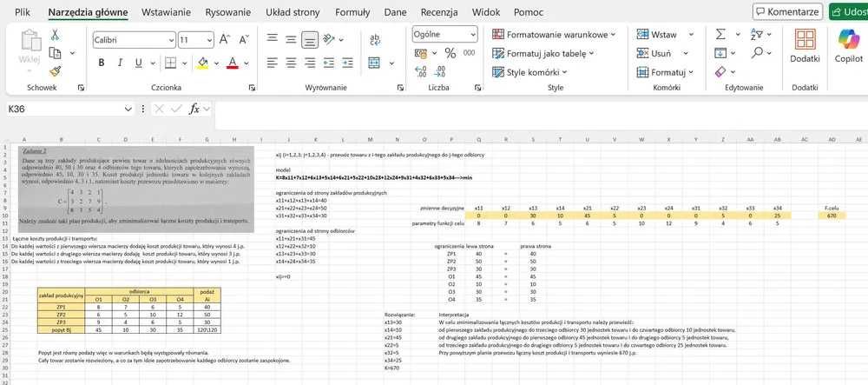Open Ogólne number format dropdown
The image size is (868, 385).
click(473, 35)
